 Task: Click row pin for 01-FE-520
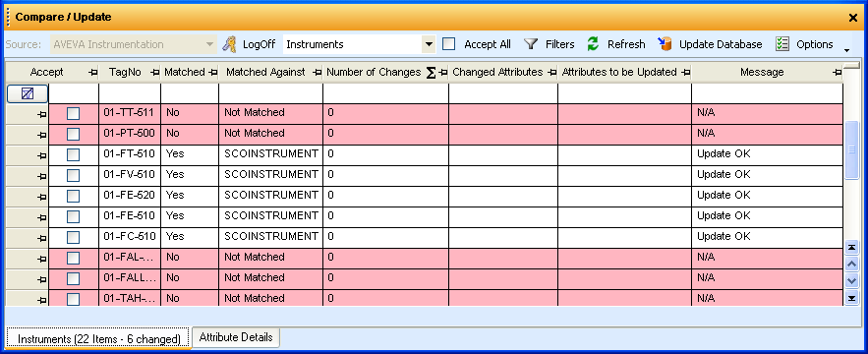tap(41, 197)
